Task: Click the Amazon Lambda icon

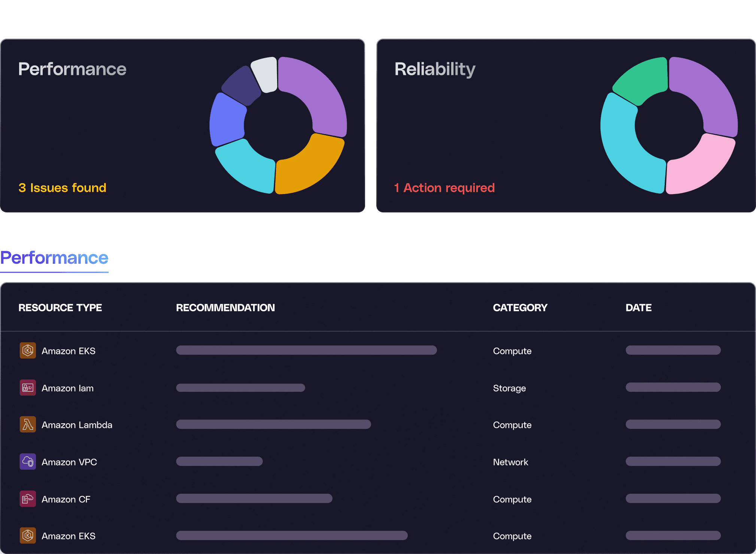Action: coord(28,425)
